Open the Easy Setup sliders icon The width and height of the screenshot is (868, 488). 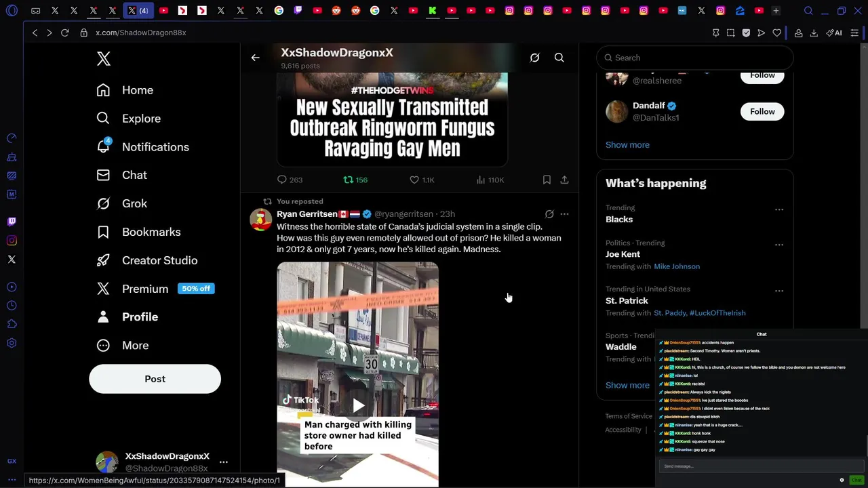pyautogui.click(x=854, y=33)
